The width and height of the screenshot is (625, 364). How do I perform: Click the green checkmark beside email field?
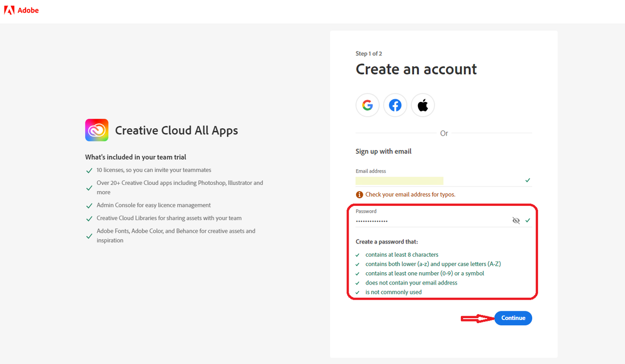pyautogui.click(x=528, y=181)
